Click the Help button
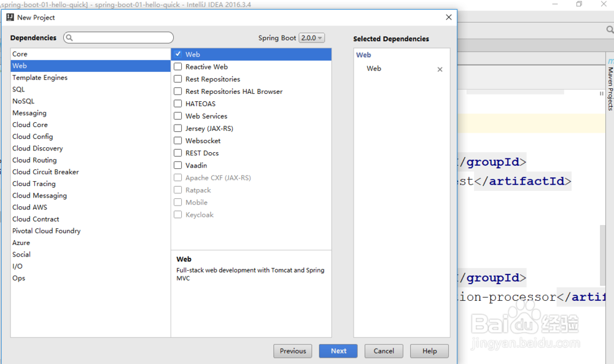Screen dimensions: 614x364 pyautogui.click(x=429, y=350)
